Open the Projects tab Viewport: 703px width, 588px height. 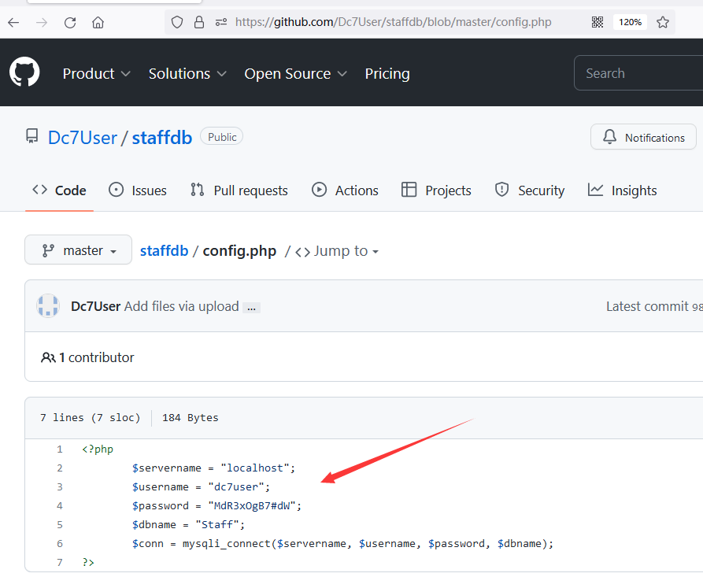tap(436, 190)
